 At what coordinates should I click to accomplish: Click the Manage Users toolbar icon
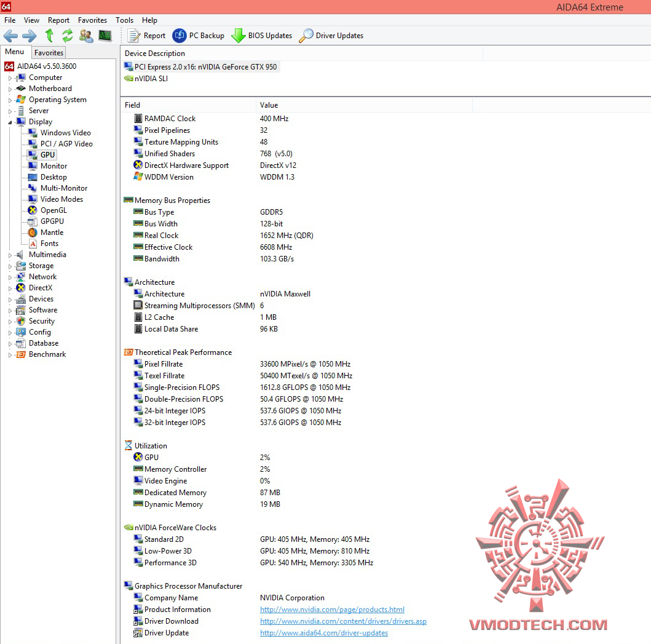tap(86, 36)
